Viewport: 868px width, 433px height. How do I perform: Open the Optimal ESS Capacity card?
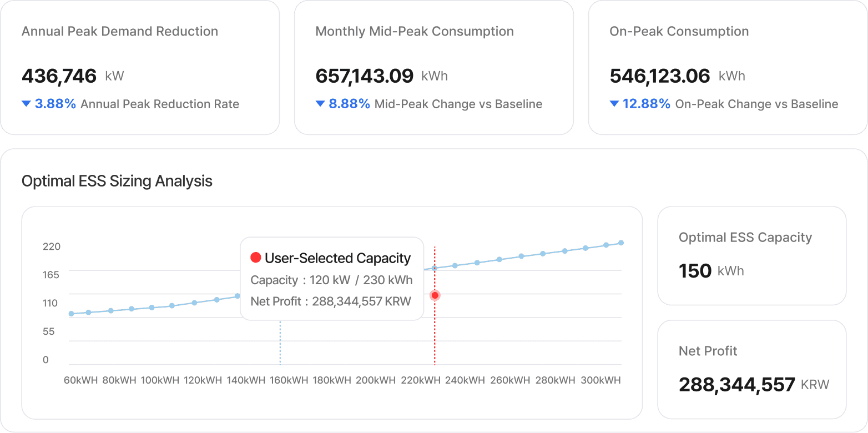751,256
